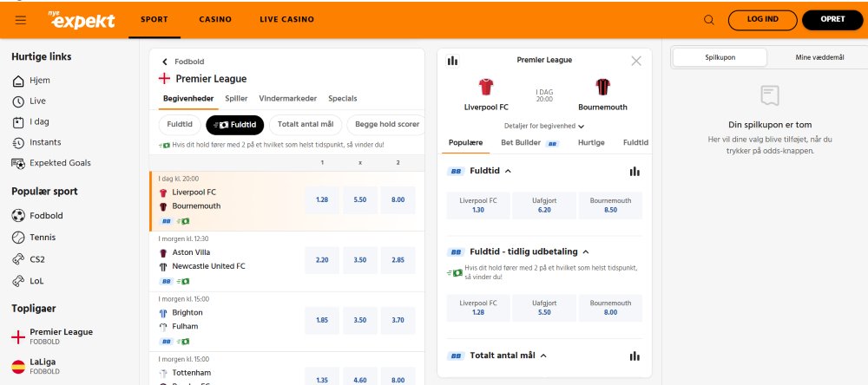Open the stats chart icon beside Fuldtid market
The width and height of the screenshot is (868, 385).
pyautogui.click(x=635, y=172)
